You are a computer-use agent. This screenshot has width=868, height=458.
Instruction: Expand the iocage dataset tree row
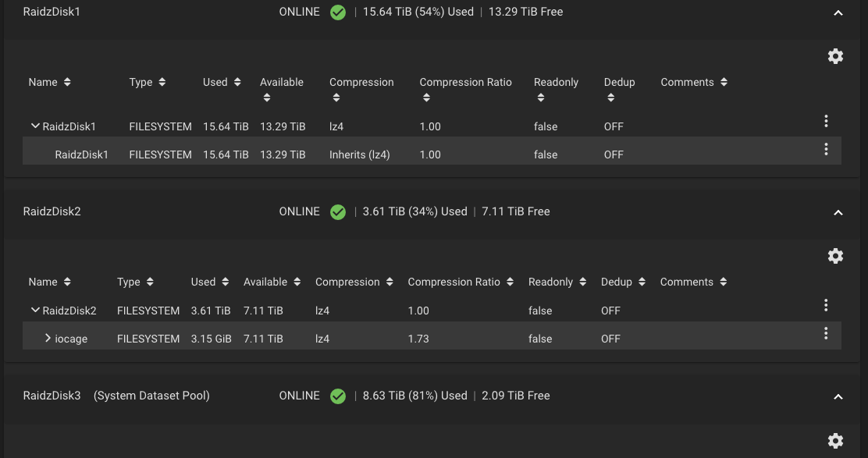[x=48, y=338]
